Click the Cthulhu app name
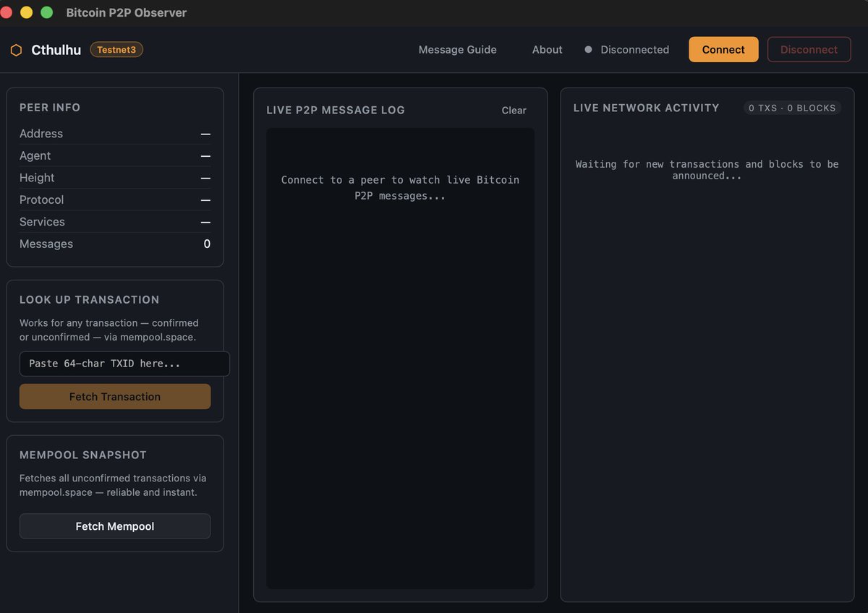The height and width of the screenshot is (613, 868). [x=56, y=50]
